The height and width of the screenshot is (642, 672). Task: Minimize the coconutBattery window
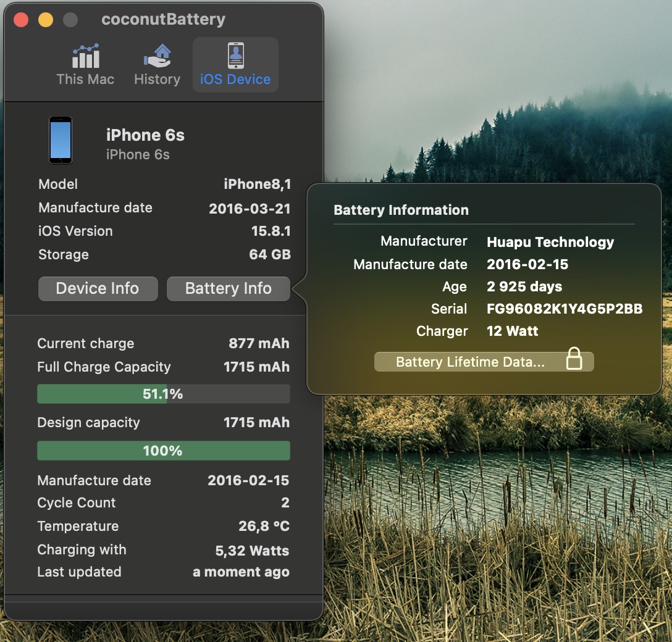[46, 20]
